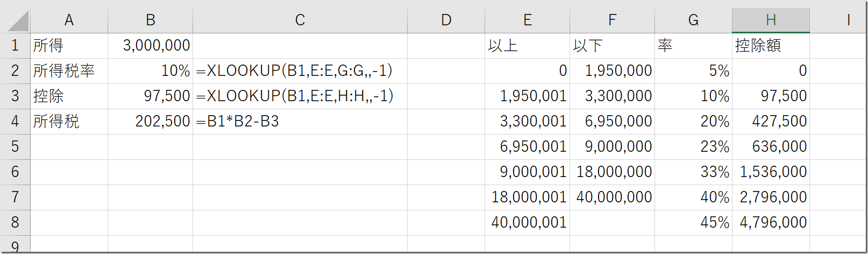Image resolution: width=868 pixels, height=254 pixels.
Task: Select row 5 header
Action: (15, 147)
